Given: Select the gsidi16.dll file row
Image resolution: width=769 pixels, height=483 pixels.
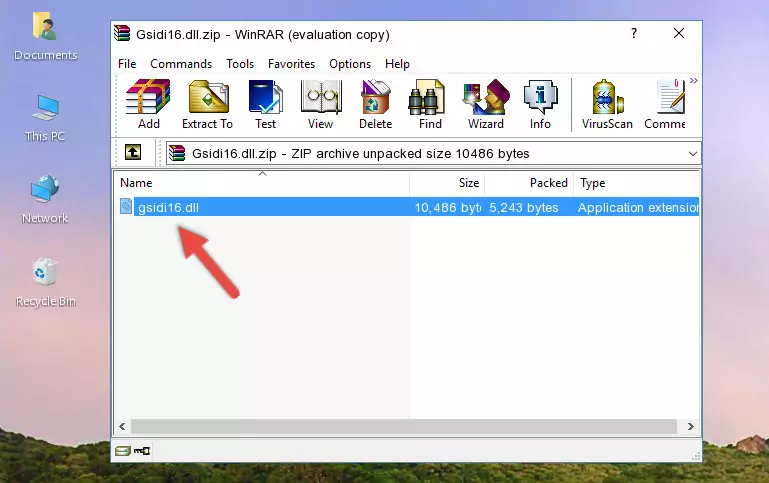Looking at the screenshot, I should click(408, 207).
